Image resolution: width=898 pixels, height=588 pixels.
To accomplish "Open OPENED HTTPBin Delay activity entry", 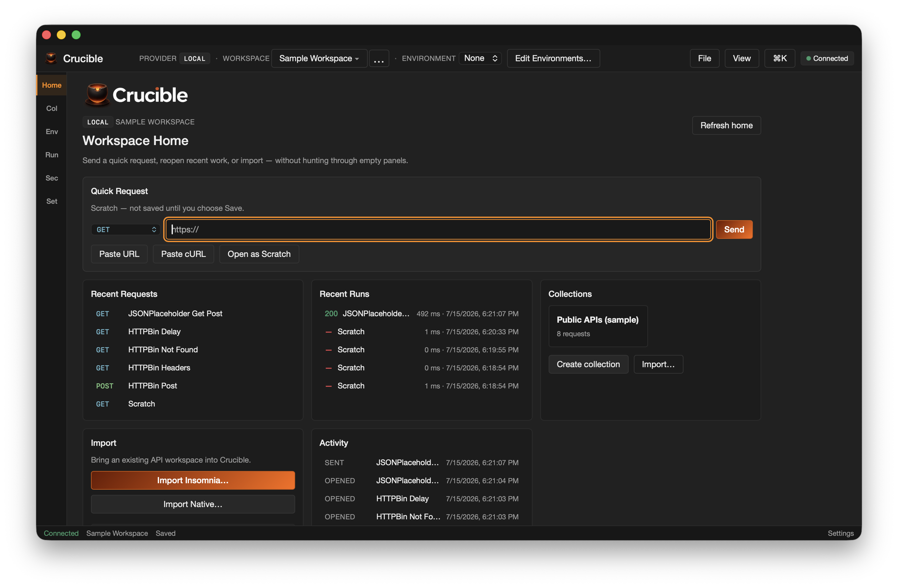I will [x=422, y=499].
